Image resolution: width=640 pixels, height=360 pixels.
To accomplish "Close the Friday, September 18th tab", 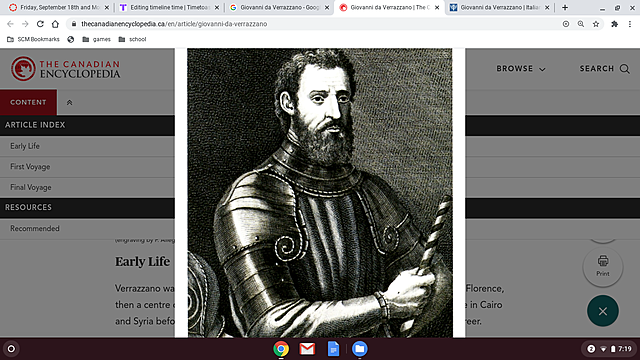I will [x=107, y=7].
